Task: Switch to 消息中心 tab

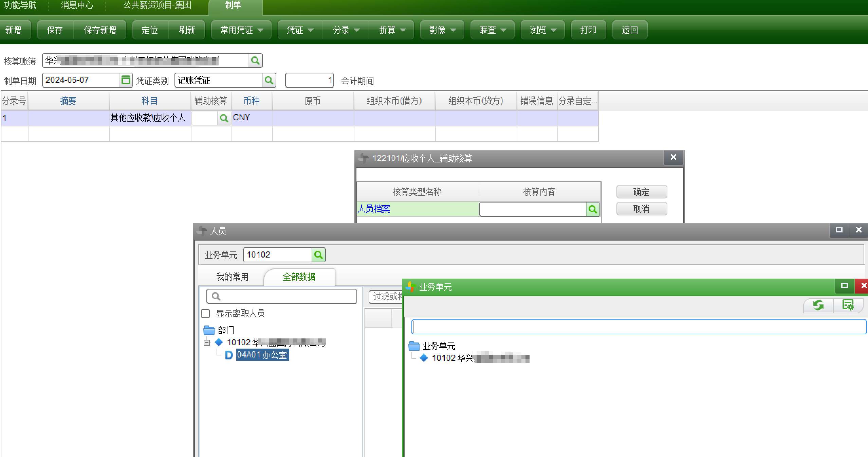Action: point(77,5)
